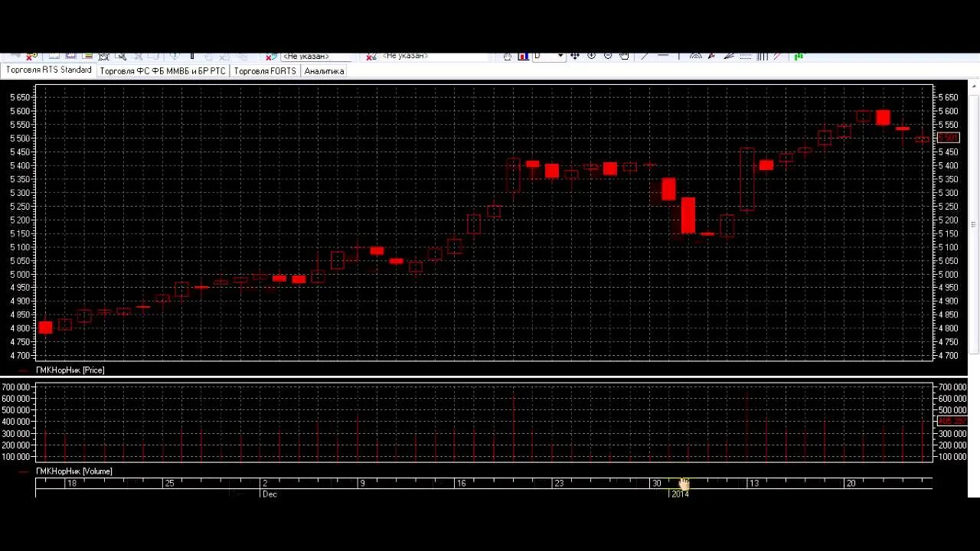Toggle the dotted line style tool
Viewport: 980px width, 551px height.
[745, 56]
